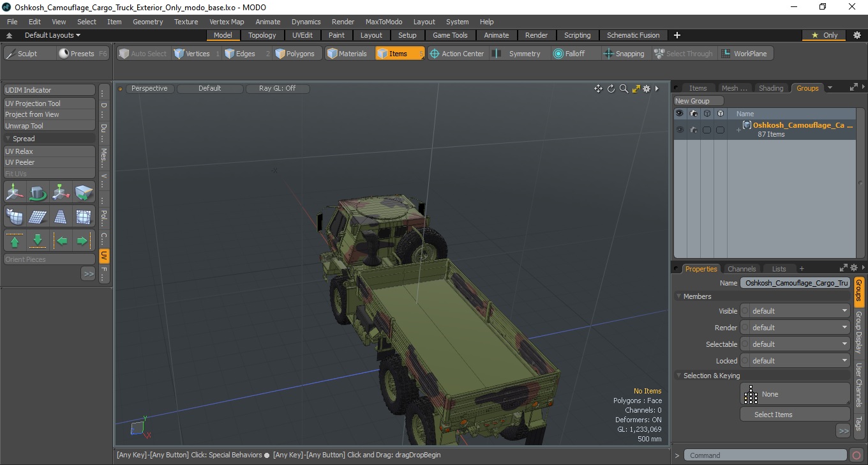Click the Perspective view selector
The height and width of the screenshot is (465, 868).
click(x=149, y=89)
